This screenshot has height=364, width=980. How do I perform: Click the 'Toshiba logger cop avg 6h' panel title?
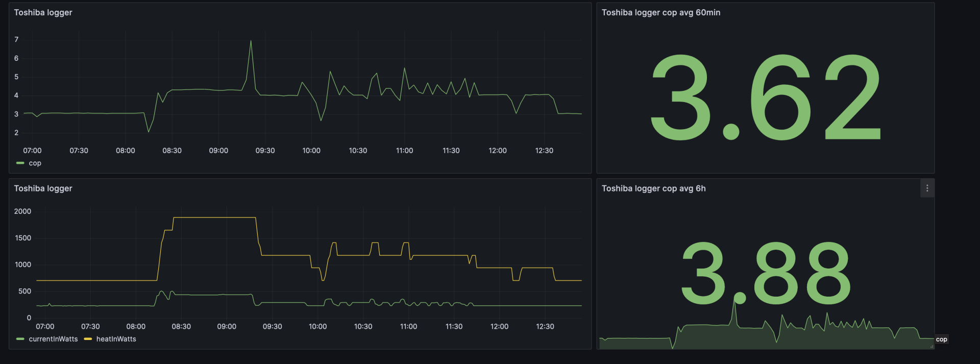tap(653, 188)
